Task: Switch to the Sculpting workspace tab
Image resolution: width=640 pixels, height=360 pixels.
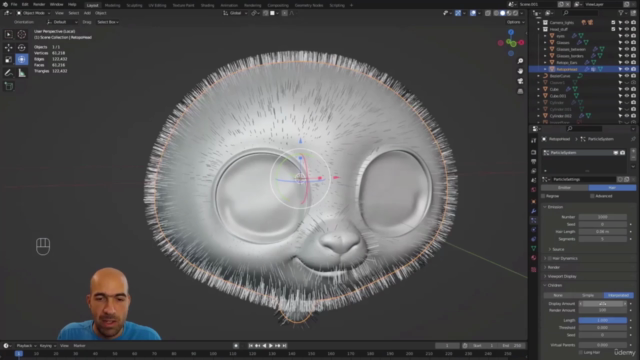Action: coord(134,5)
